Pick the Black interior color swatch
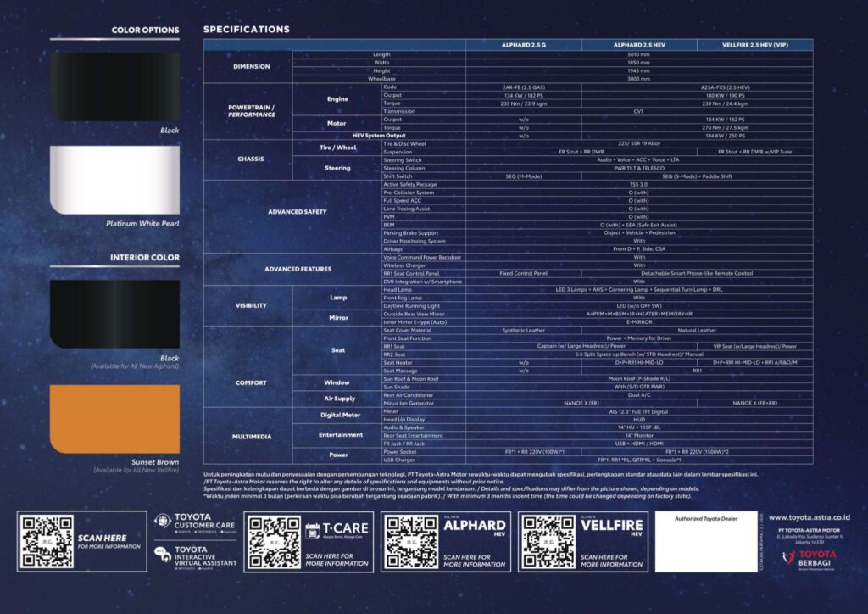Image resolution: width=868 pixels, height=614 pixels. (114, 314)
